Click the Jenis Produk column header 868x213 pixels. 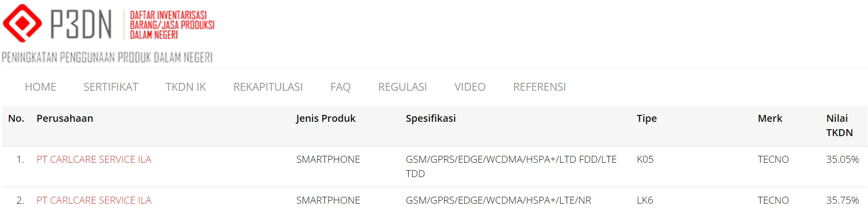[x=326, y=119]
